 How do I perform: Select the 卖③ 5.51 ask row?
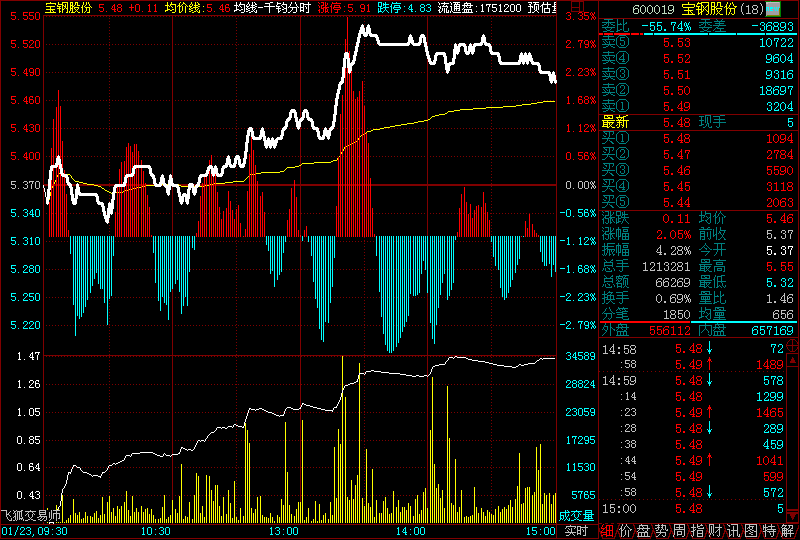697,74
